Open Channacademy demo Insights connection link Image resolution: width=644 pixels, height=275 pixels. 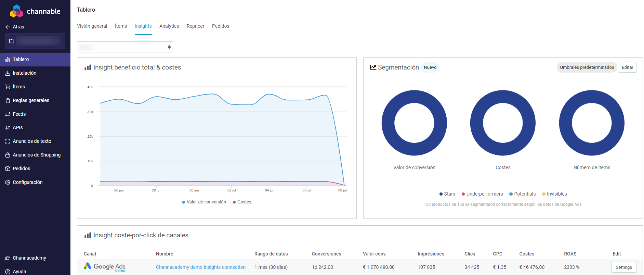point(201,267)
